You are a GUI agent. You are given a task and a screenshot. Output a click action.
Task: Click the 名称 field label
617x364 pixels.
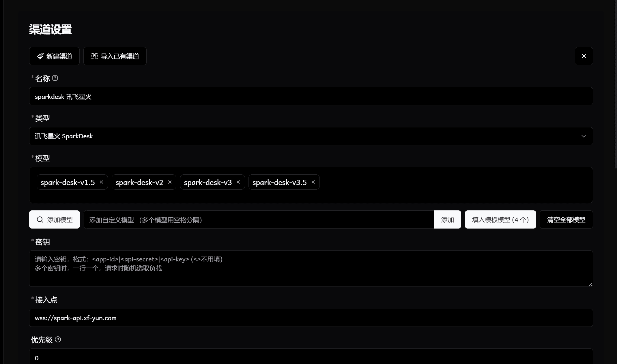[x=42, y=78]
